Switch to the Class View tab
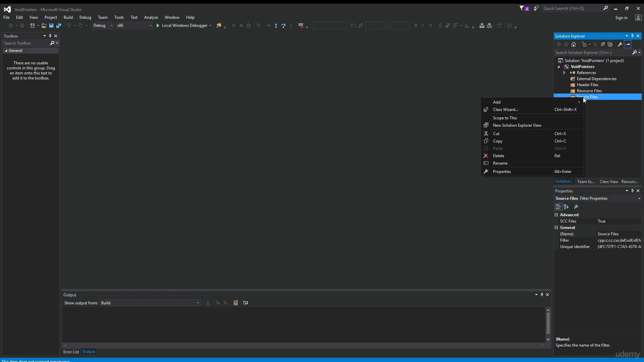Image resolution: width=644 pixels, height=362 pixels. pos(609,182)
